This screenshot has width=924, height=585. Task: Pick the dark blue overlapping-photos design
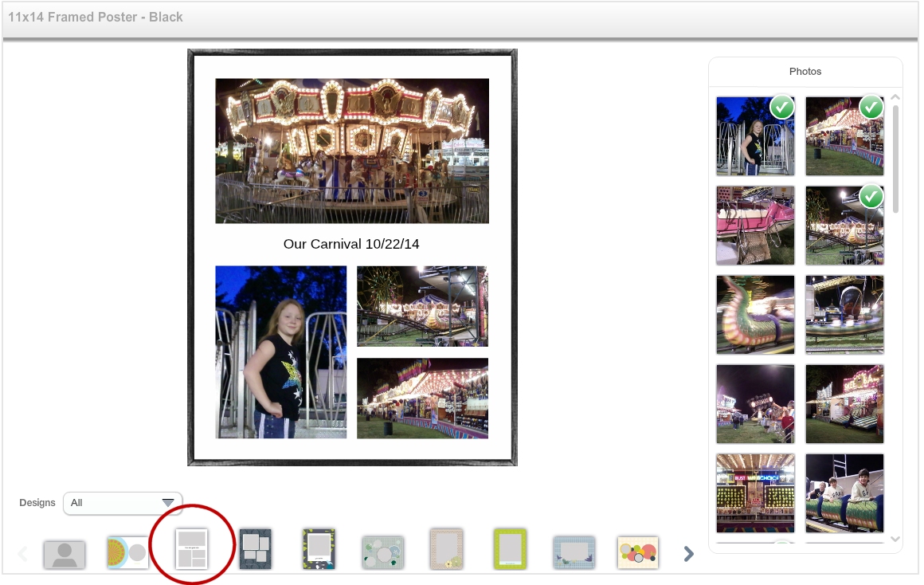coord(256,549)
